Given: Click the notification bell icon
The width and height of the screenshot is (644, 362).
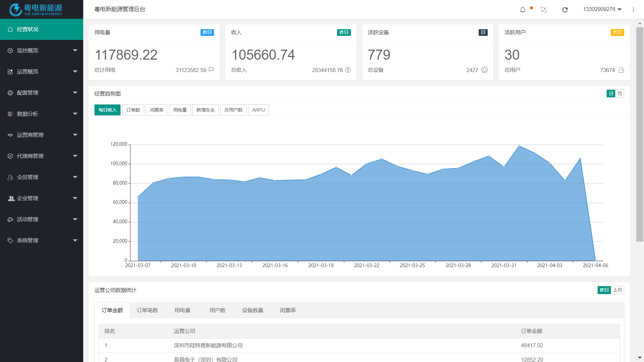Looking at the screenshot, I should click(x=523, y=10).
